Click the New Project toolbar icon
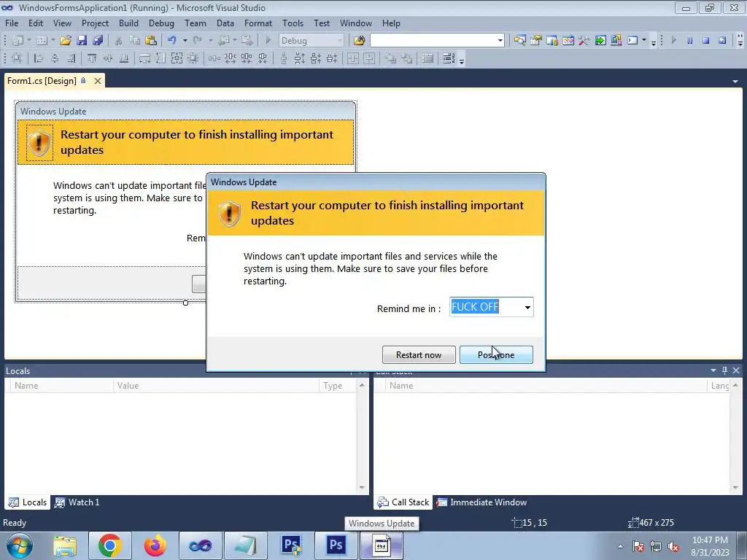Image resolution: width=747 pixels, height=560 pixels. (x=18, y=41)
